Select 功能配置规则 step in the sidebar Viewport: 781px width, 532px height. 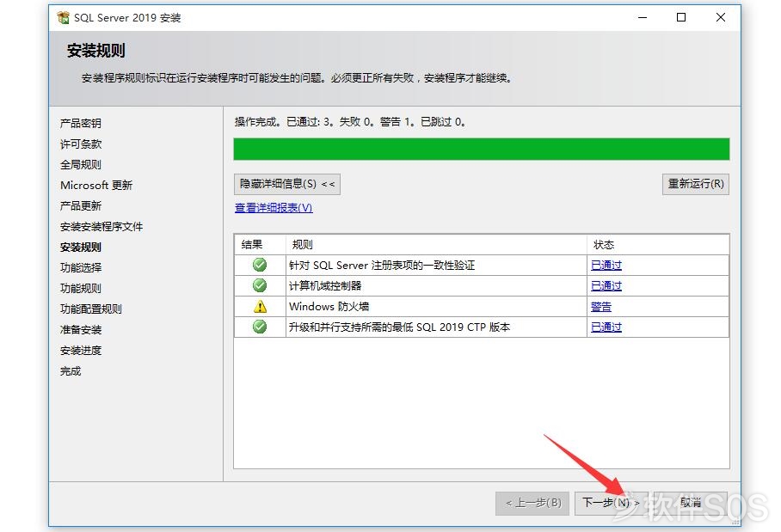(91, 309)
